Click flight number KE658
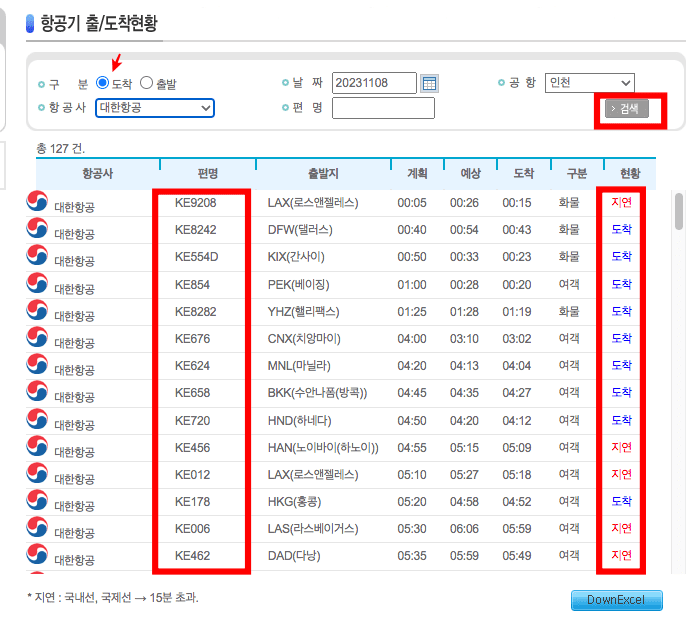This screenshot has width=687, height=618. 192,393
